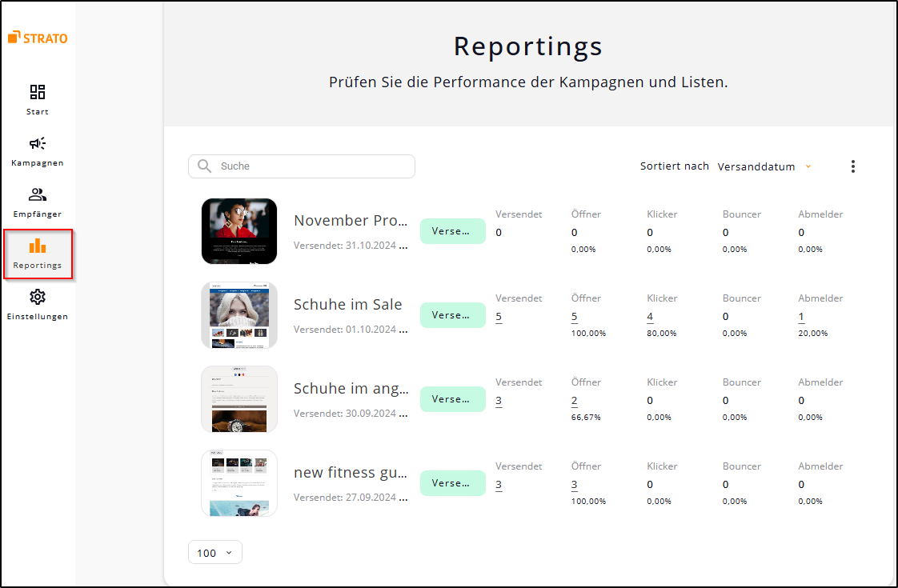Open the page size 100 dropdown
Screen dimensions: 898x588
214,552
